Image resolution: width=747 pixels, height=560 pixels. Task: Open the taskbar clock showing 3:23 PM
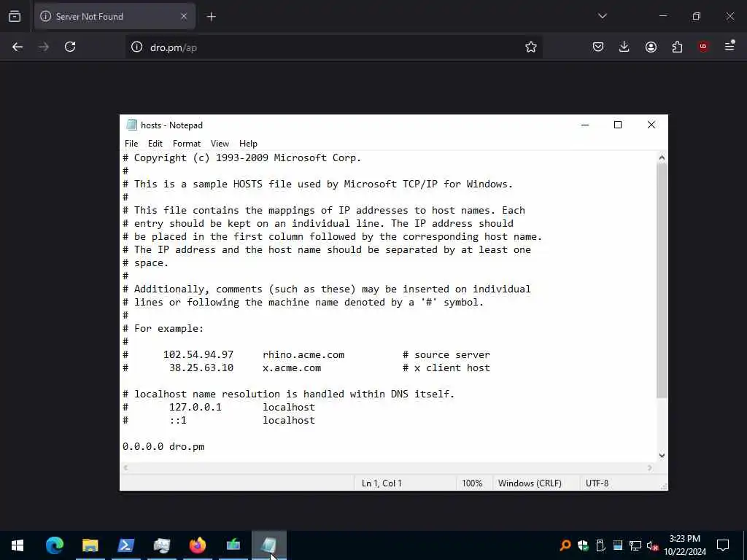(685, 545)
